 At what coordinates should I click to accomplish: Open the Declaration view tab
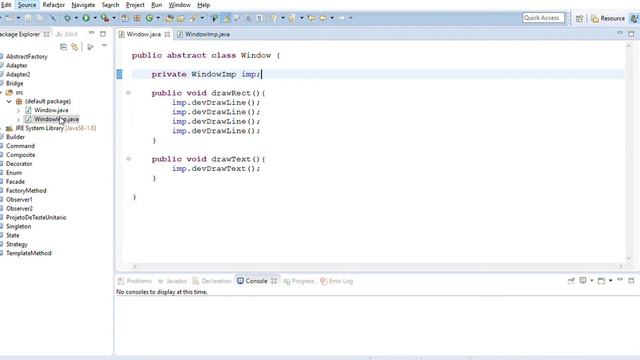click(x=212, y=281)
